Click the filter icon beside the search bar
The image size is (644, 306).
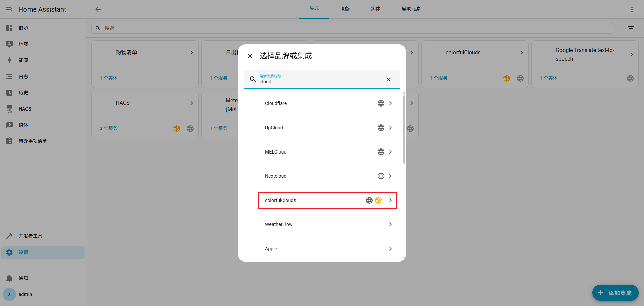click(x=630, y=28)
